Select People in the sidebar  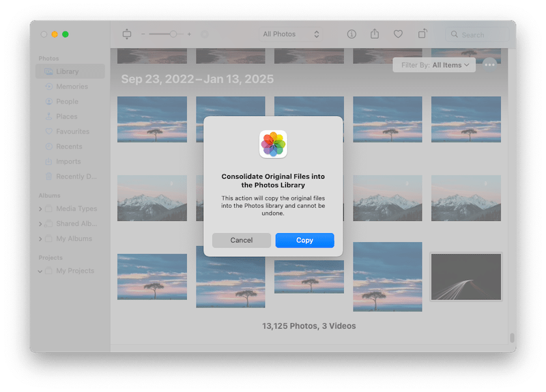tap(67, 102)
